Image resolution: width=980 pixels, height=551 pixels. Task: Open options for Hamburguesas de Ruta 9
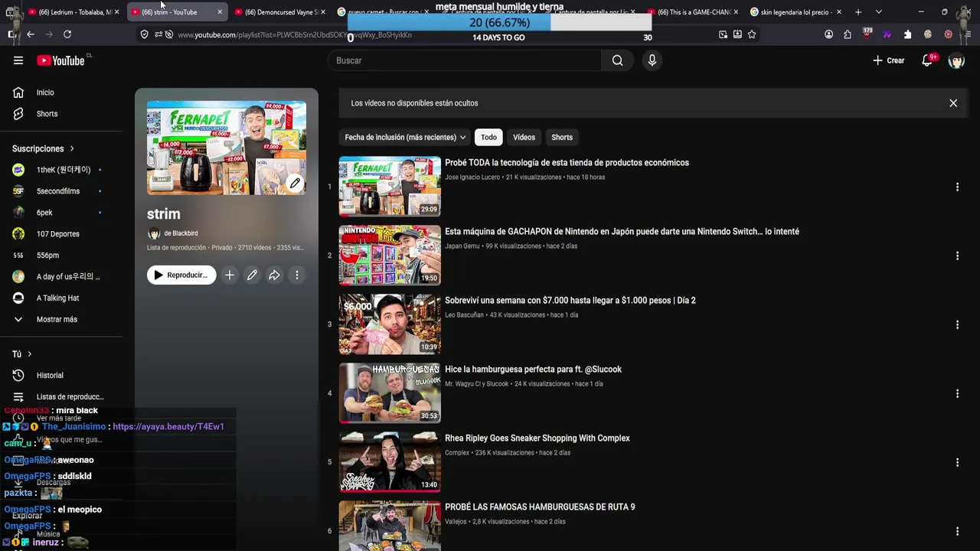[x=957, y=531]
